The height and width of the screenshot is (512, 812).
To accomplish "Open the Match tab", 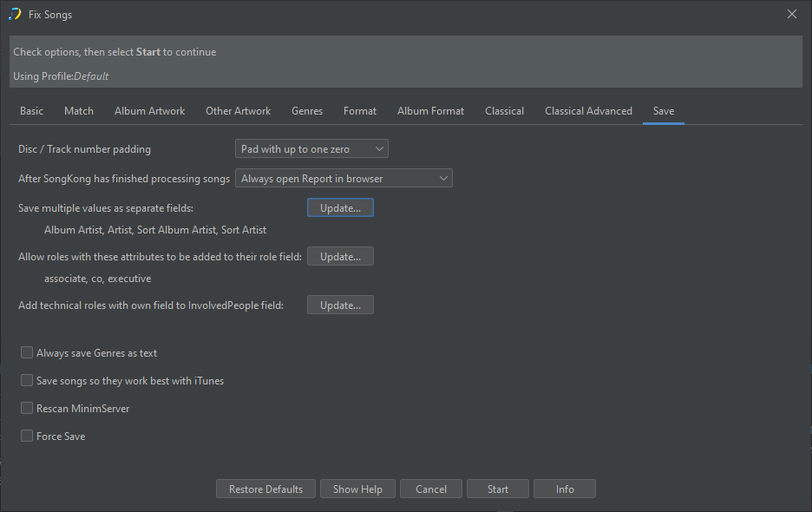I will point(79,111).
